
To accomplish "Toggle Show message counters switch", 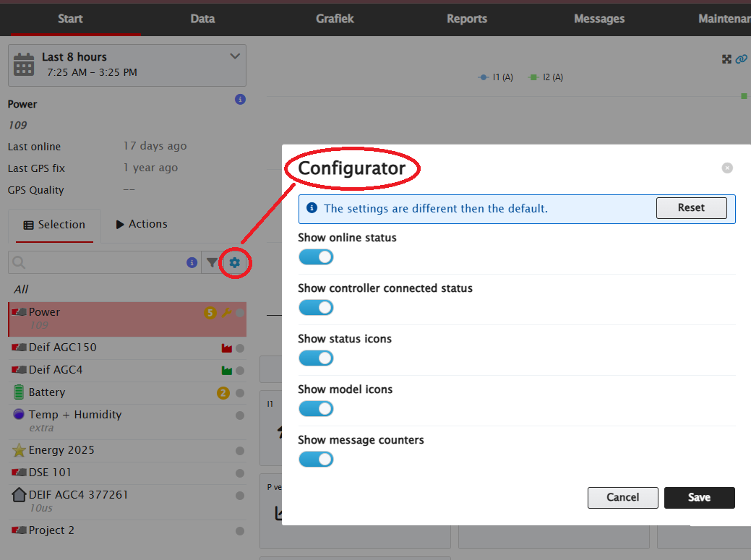I will (x=316, y=460).
